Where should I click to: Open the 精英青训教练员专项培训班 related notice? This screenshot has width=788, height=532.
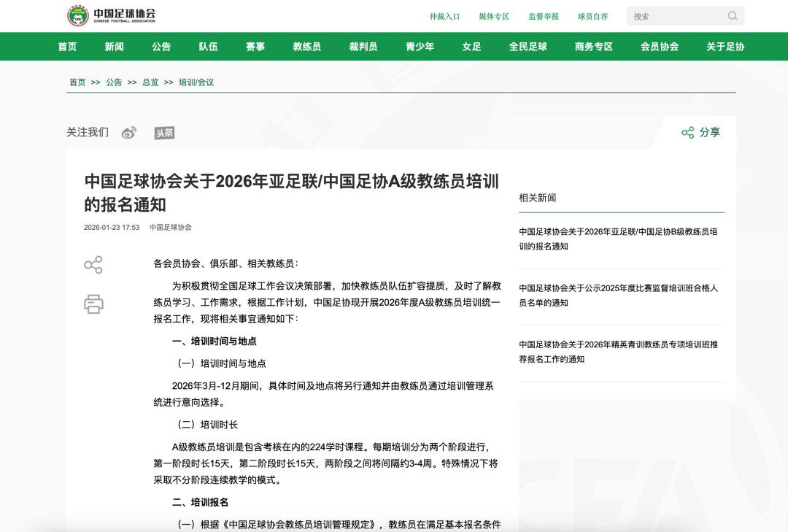618,351
